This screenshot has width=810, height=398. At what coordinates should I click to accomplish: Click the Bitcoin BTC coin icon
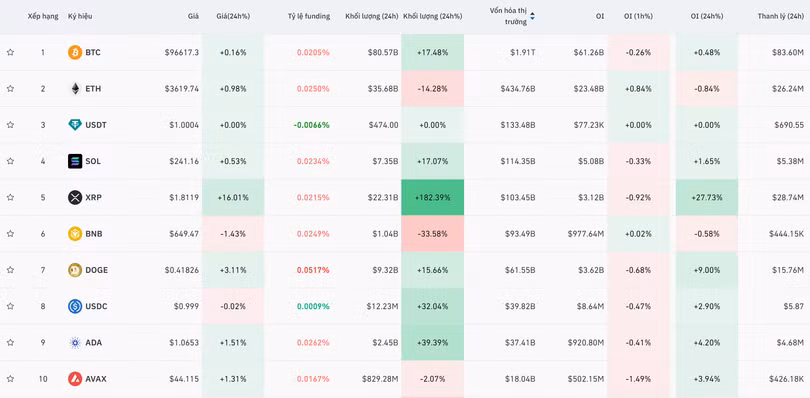75,52
